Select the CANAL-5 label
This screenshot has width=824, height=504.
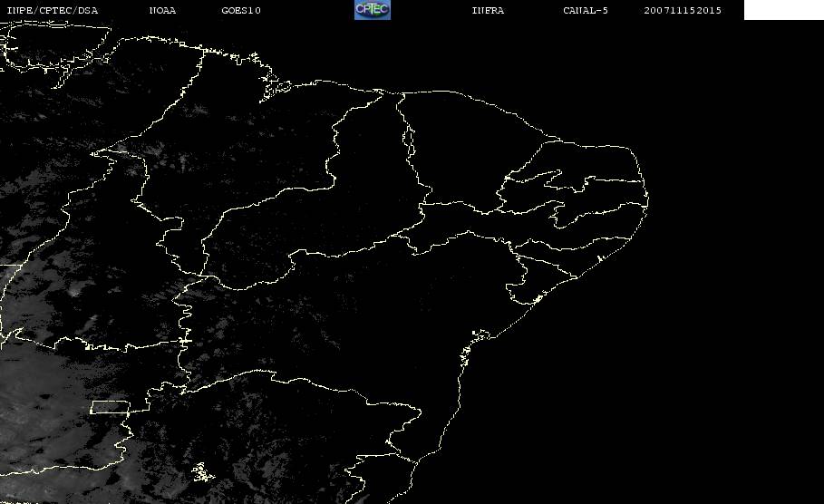tap(585, 11)
